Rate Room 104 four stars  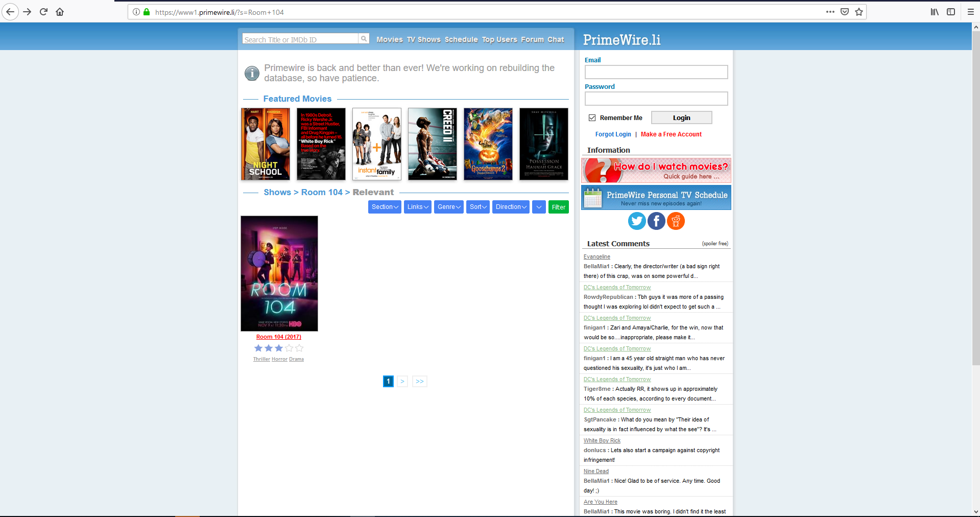pyautogui.click(x=289, y=348)
